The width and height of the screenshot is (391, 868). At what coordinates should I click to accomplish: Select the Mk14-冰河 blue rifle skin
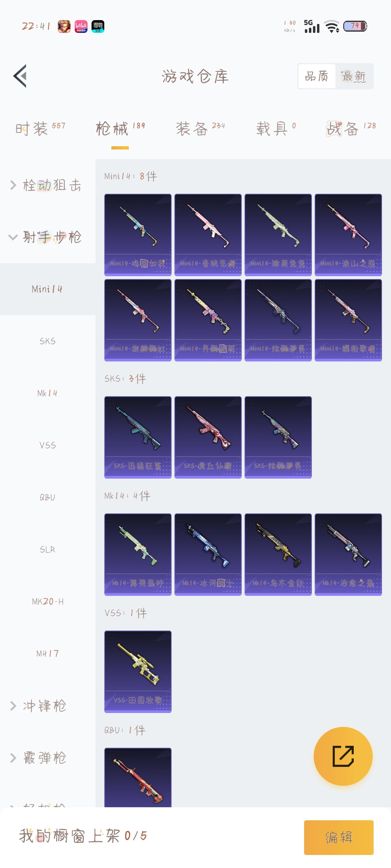click(208, 554)
